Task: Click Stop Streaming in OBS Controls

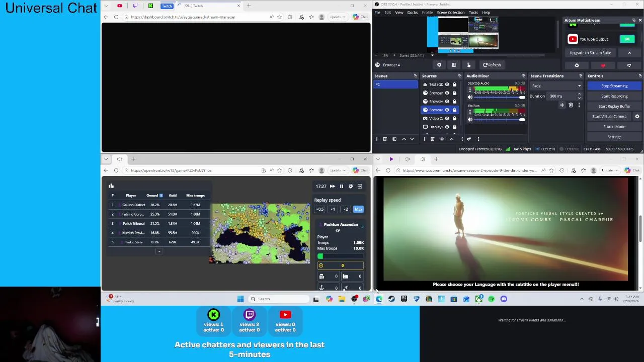Action: point(614,86)
